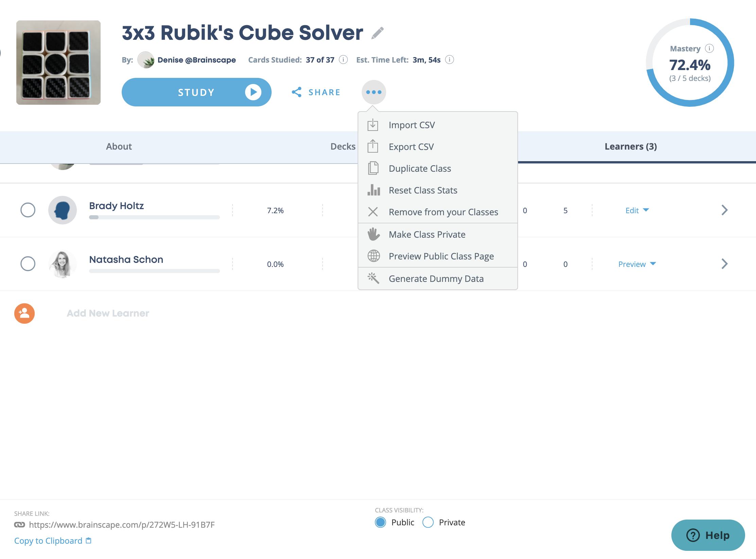Image resolution: width=756 pixels, height=559 pixels.
Task: Click Natasha Schon's profile photo
Action: click(x=63, y=264)
